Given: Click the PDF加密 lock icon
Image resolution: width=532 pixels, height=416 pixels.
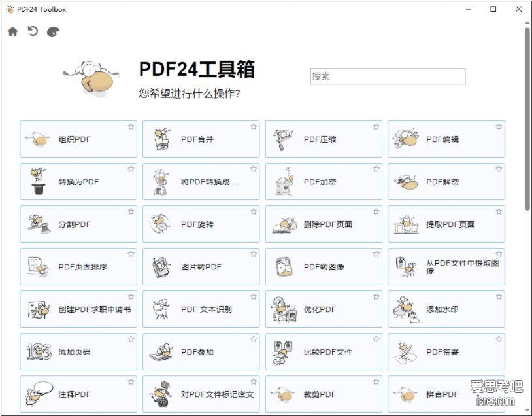Looking at the screenshot, I should (284, 181).
